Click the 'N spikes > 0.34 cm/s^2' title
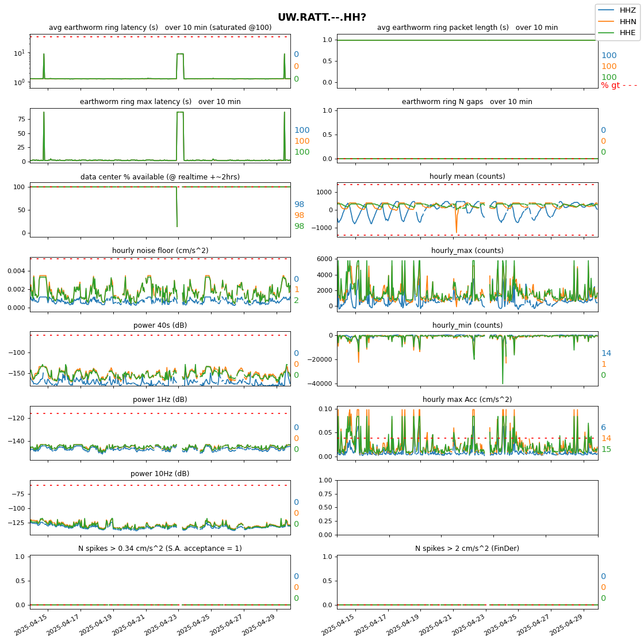644x644 pixels. 160,549
